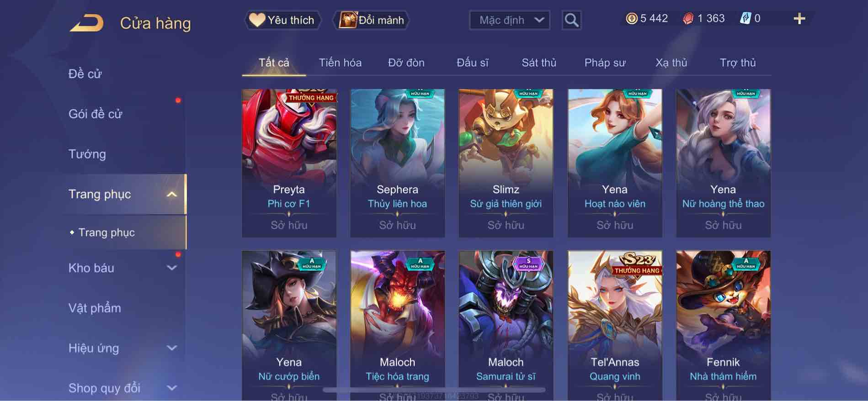Viewport: 868px width, 401px height.
Task: Expand the Shop quy đổi section
Action: tap(172, 388)
